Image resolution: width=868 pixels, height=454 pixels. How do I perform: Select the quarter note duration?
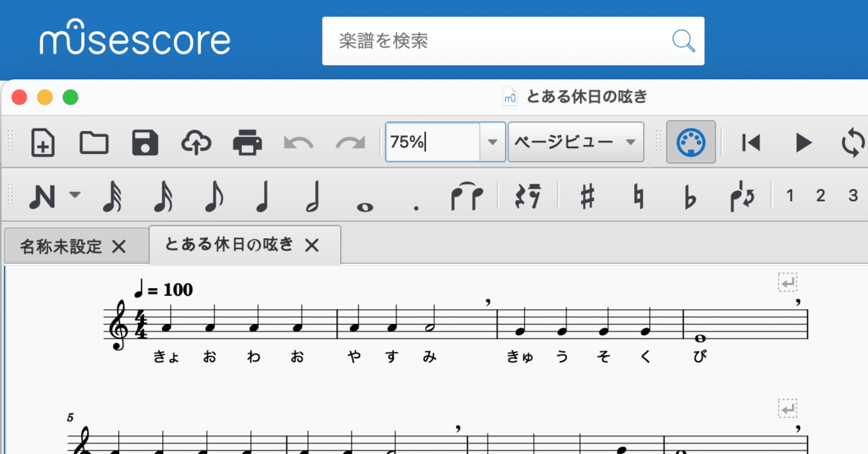tap(261, 197)
